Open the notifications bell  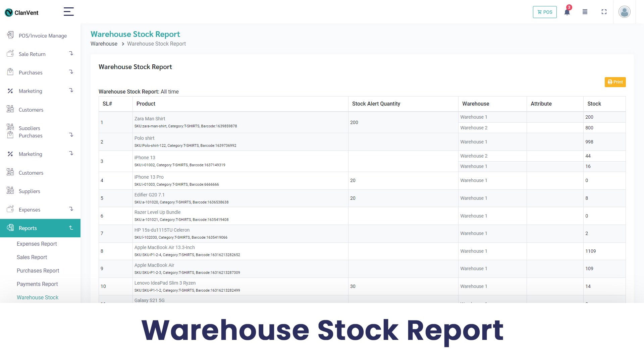tap(567, 12)
